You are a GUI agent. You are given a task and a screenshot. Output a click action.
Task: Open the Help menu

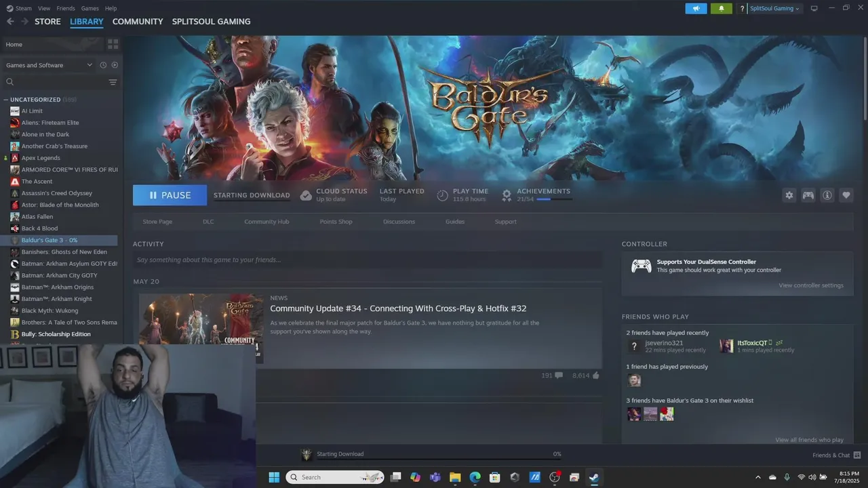pyautogui.click(x=111, y=8)
